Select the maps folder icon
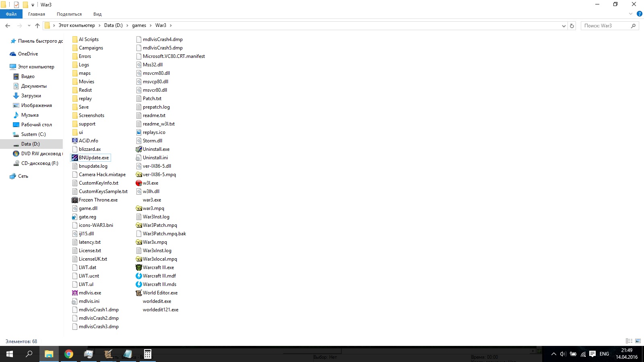Screen dimensions: 644x362 point(75,73)
